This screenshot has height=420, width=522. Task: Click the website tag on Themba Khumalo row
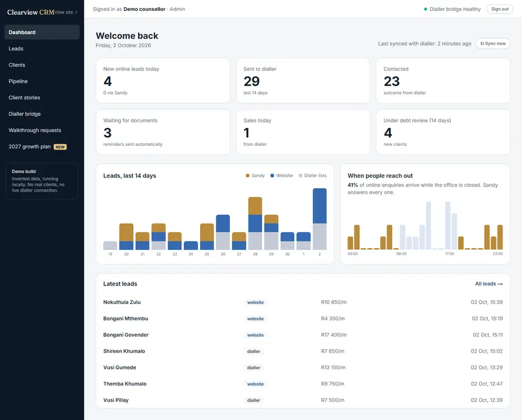[x=256, y=384]
